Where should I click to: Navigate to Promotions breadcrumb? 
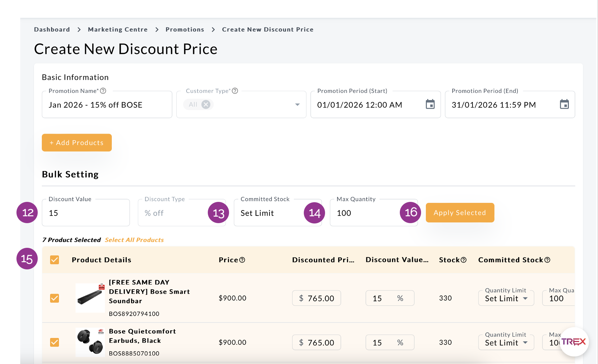[185, 29]
